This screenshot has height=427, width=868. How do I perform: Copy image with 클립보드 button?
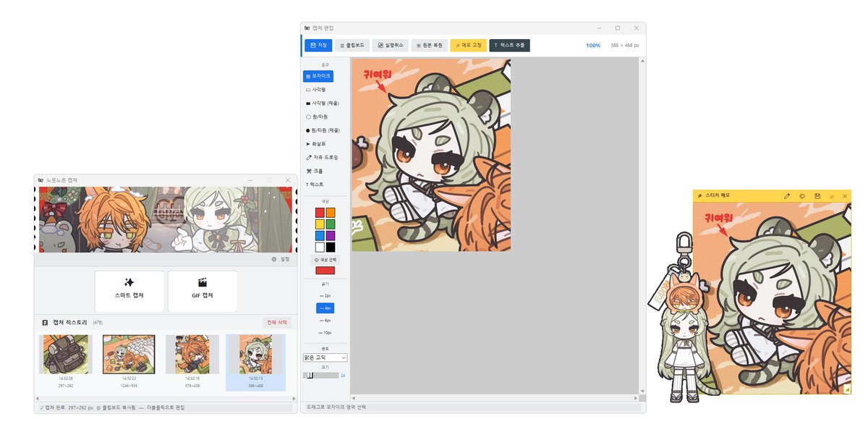[352, 45]
